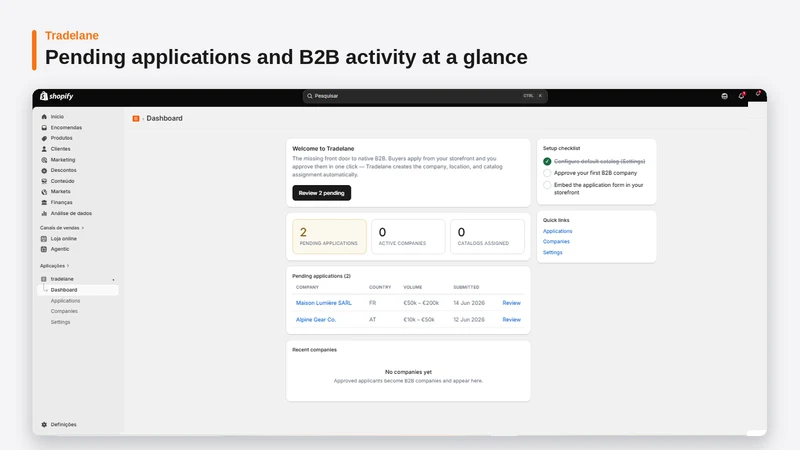Open the Alpine Gear Co. company link
This screenshot has width=800, height=450.
(x=316, y=320)
